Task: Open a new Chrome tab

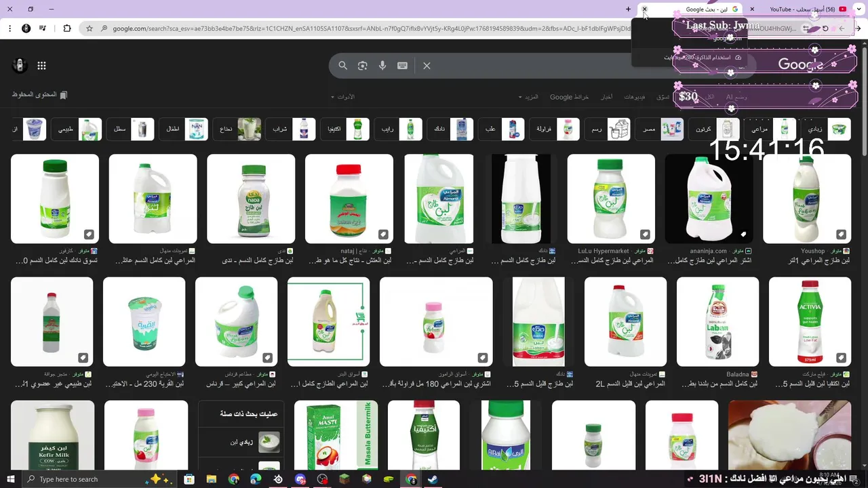Action: pos(629,9)
